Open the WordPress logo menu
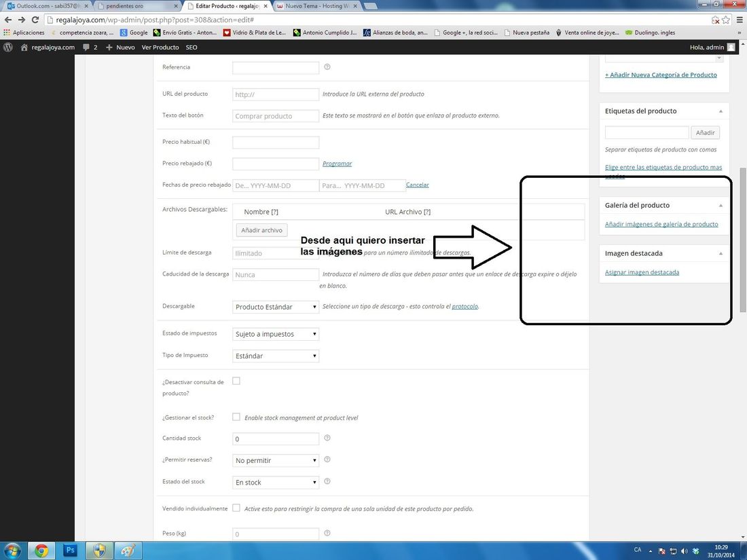The width and height of the screenshot is (747, 560). [8, 47]
